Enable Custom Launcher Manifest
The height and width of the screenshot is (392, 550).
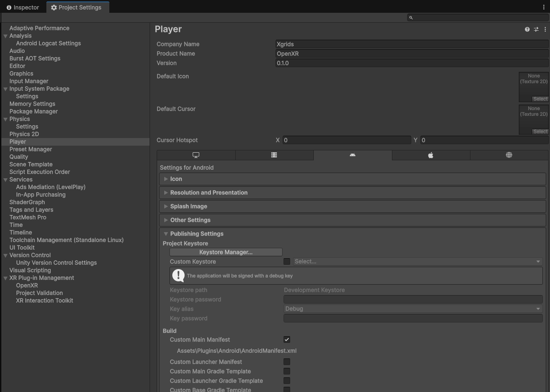(286, 362)
